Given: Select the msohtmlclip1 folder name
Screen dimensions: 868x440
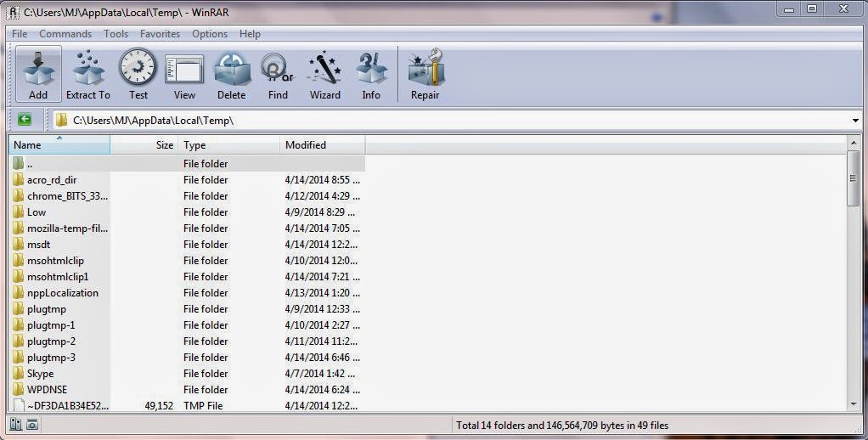Looking at the screenshot, I should 58,277.
